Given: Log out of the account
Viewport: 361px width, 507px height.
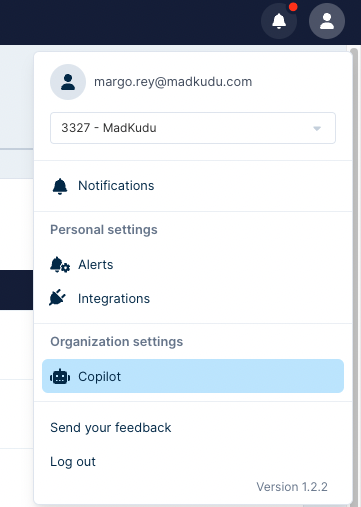Looking at the screenshot, I should click(73, 462).
